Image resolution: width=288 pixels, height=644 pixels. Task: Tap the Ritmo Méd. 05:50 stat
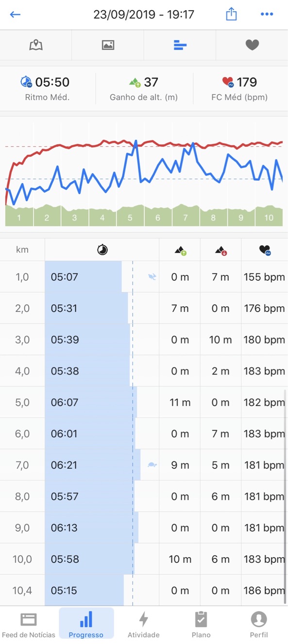(x=47, y=88)
